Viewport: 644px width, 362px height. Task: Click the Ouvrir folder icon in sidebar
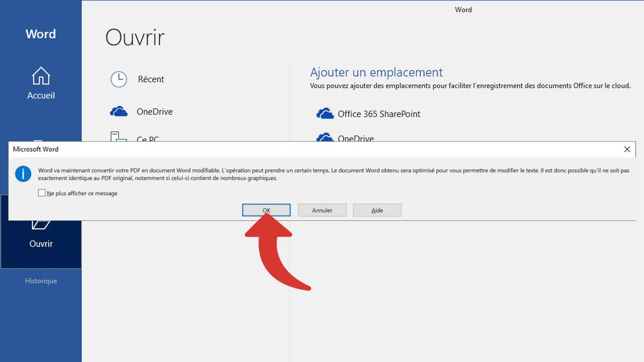point(41,224)
